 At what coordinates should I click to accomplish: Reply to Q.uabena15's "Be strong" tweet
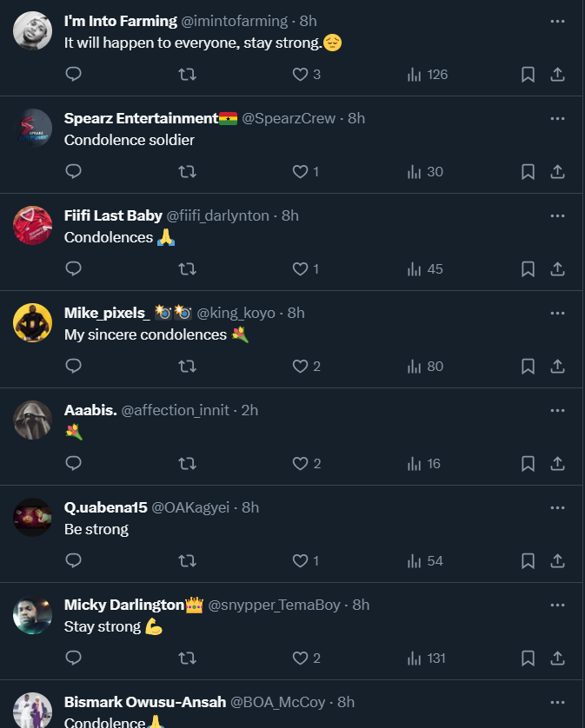(x=74, y=561)
